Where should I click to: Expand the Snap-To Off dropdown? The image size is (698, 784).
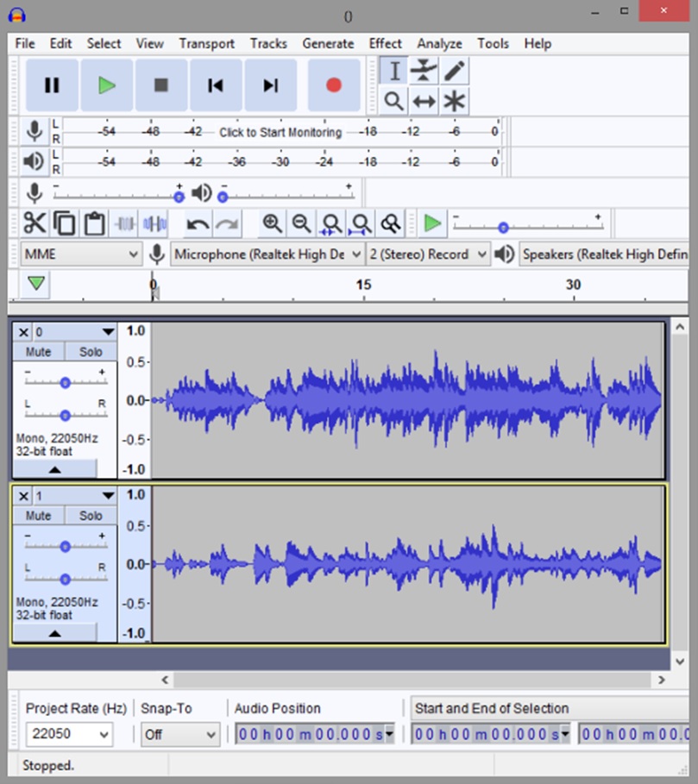(x=179, y=735)
